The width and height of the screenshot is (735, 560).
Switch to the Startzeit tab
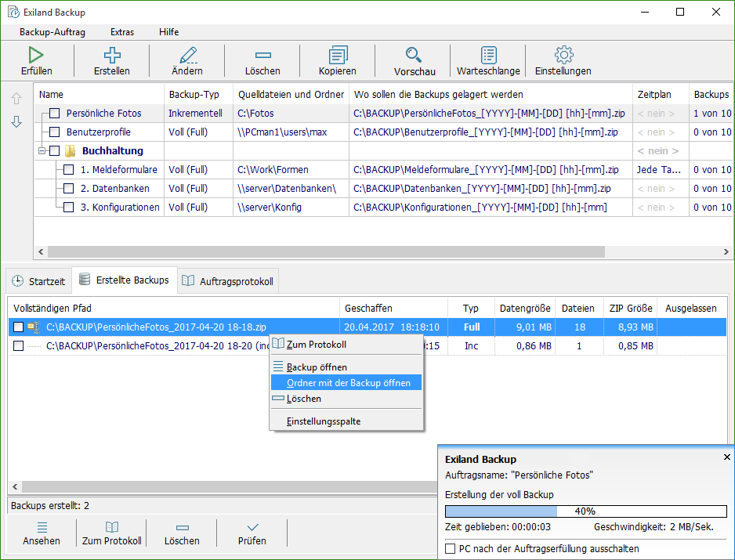click(38, 281)
